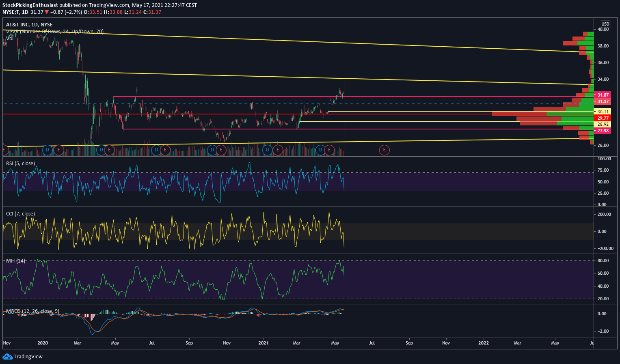
Task: Click the 34.00 price axis value
Action: tap(603, 80)
